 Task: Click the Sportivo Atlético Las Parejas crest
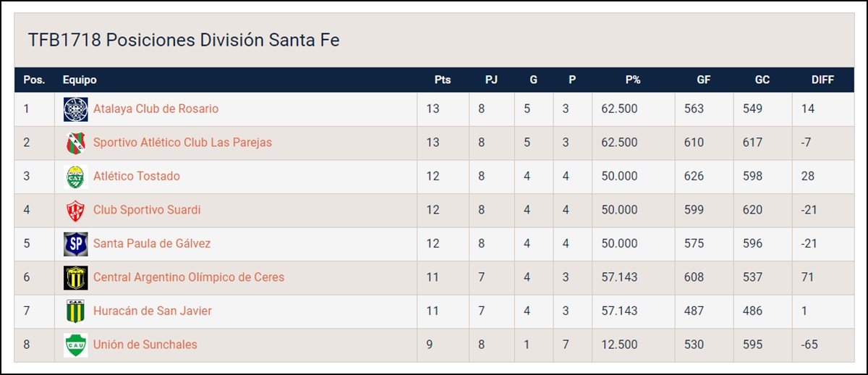point(75,143)
